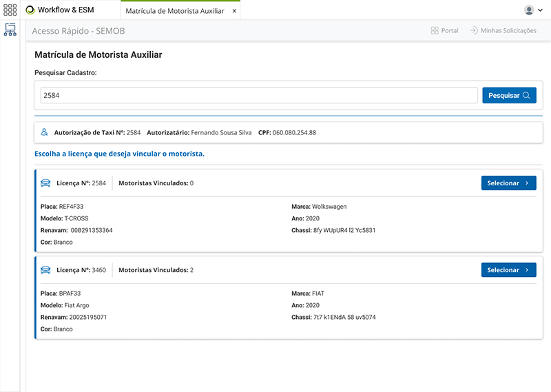This screenshot has height=392, width=551.
Task: Click the Acesso Rápido - SEMOB heading
Action: tap(79, 31)
